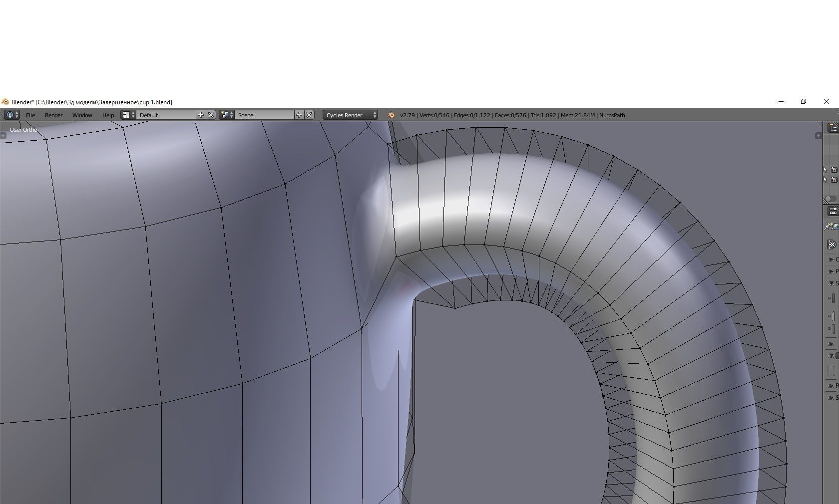The width and height of the screenshot is (839, 504).
Task: Expand the collapsed panel labeled C
Action: tap(832, 259)
